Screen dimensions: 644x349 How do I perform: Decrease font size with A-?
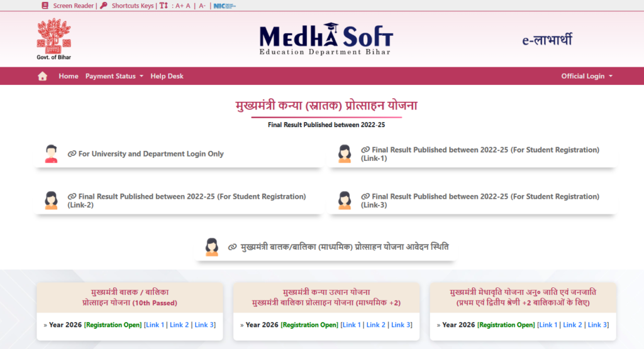pos(202,6)
